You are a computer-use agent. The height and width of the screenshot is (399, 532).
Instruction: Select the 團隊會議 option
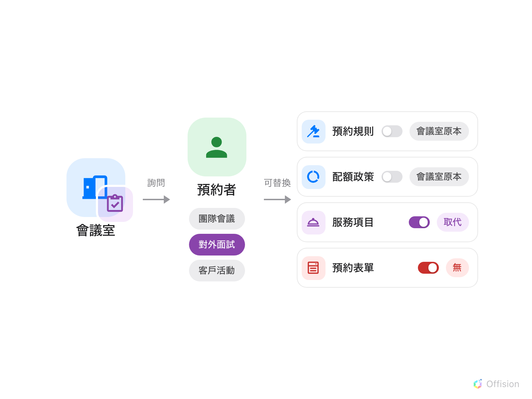point(217,219)
